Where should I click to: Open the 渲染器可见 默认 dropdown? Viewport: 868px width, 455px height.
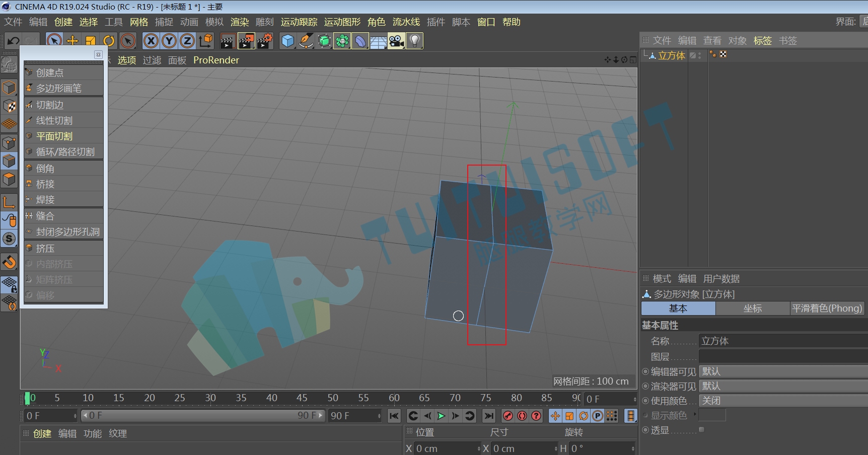(783, 386)
